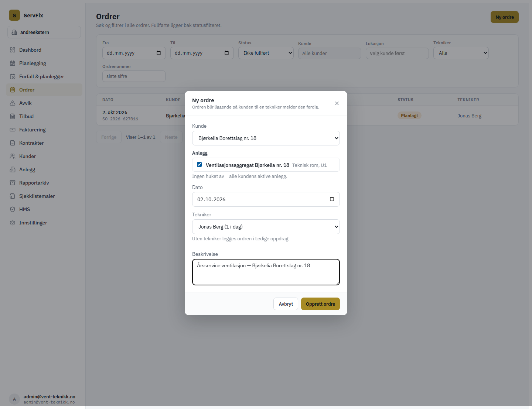Screen dimensions: 532x412
Task: Open the Tekniker filter dropdown showing Alle
Action: coord(461,53)
